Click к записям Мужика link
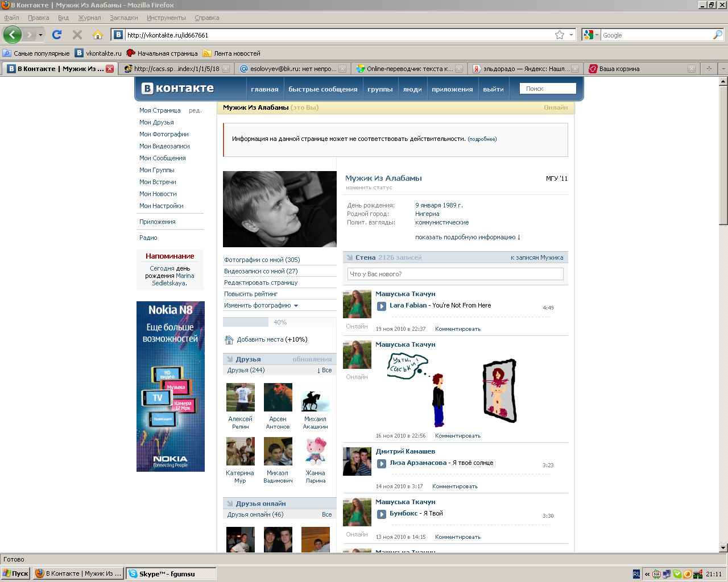This screenshot has height=582, width=728. [537, 257]
